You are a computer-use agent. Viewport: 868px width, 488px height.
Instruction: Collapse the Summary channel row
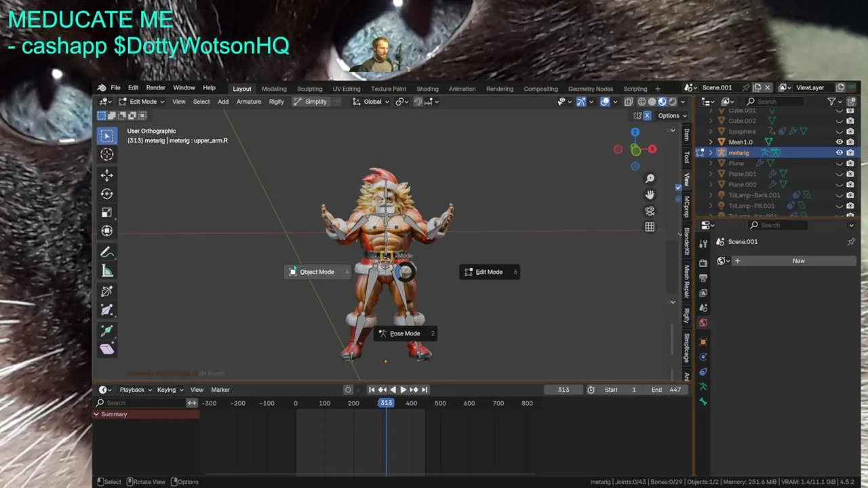point(96,414)
